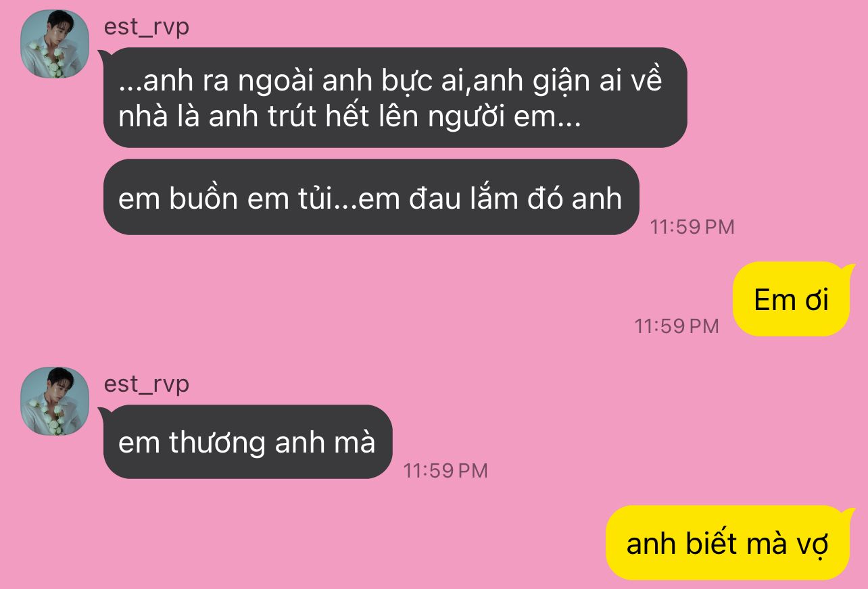868x589 pixels.
Task: Tap est_rvp username above 'anh ra ngoài' message
Action: pos(147,27)
